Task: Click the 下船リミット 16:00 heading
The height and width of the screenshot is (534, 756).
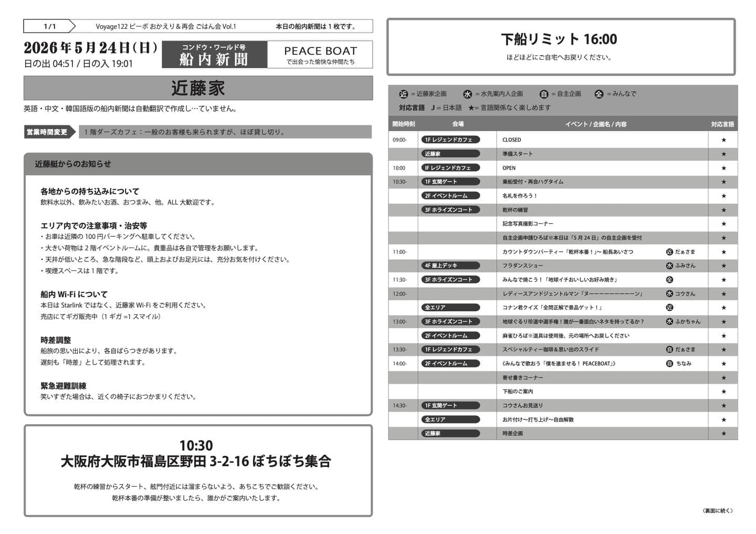Action: (559, 39)
